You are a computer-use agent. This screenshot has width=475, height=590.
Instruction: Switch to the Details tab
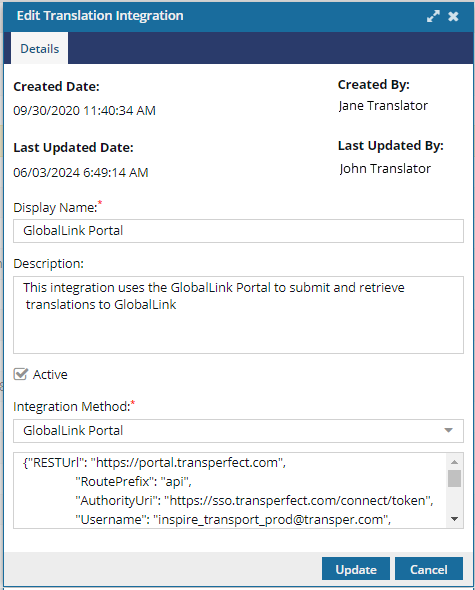pyautogui.click(x=40, y=49)
